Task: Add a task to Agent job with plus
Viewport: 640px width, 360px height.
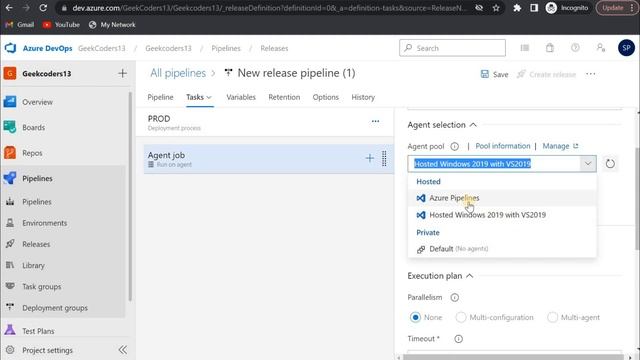Action: tap(369, 158)
